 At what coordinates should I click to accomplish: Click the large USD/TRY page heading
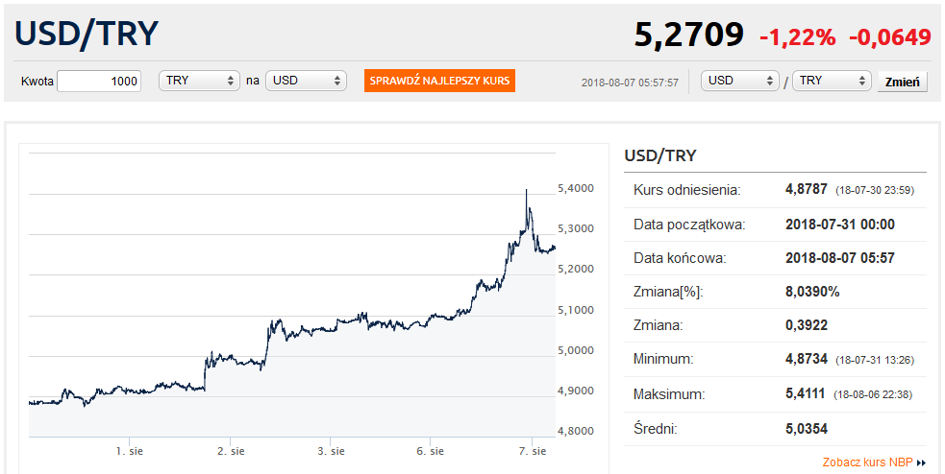tap(87, 34)
